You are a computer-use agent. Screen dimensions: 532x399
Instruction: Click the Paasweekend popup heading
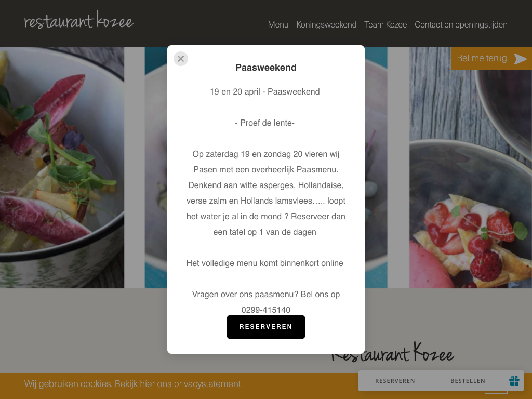266,68
